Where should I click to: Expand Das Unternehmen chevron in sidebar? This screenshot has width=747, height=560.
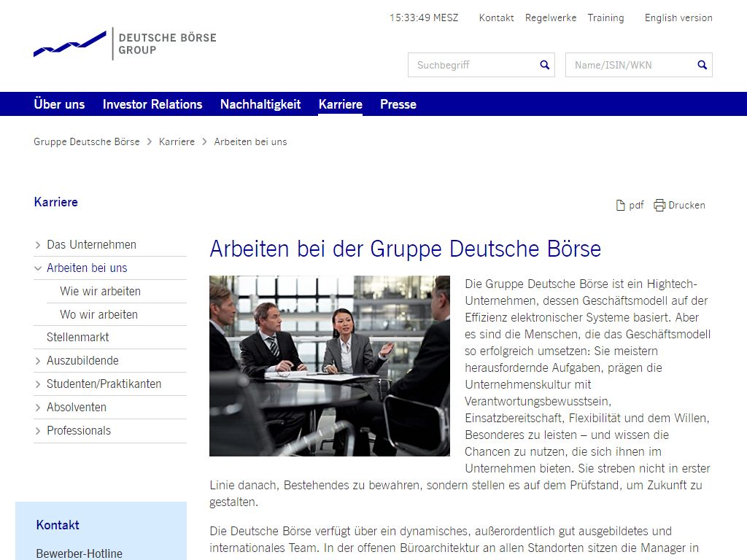[38, 245]
